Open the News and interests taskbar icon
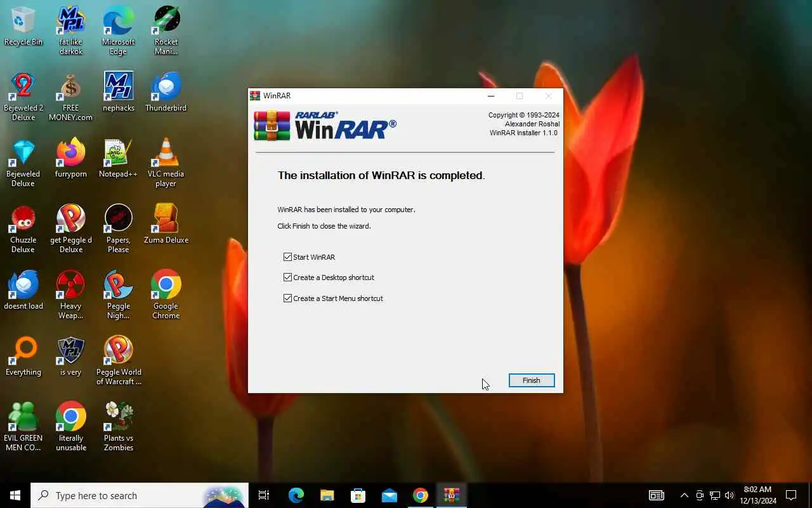This screenshot has width=812, height=508. 657,495
